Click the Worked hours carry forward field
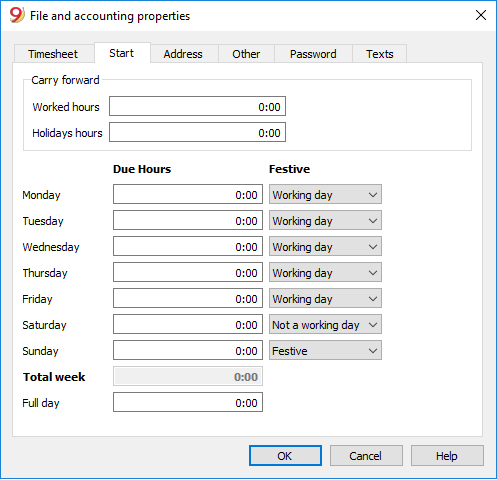This screenshot has width=497, height=480. (197, 106)
